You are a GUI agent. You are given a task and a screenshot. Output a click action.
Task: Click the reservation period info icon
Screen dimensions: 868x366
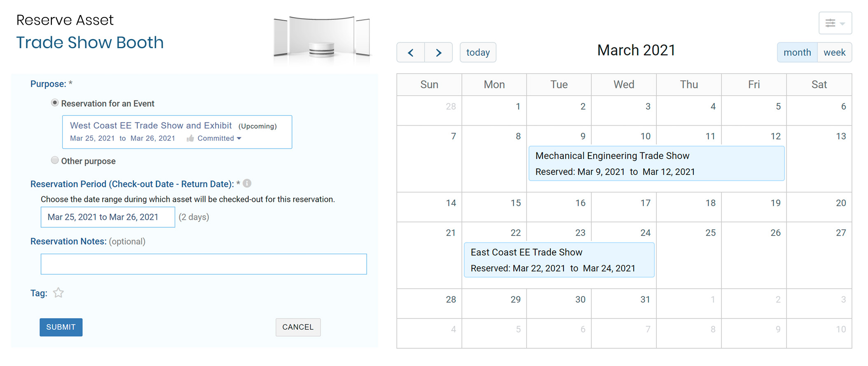pos(247,184)
